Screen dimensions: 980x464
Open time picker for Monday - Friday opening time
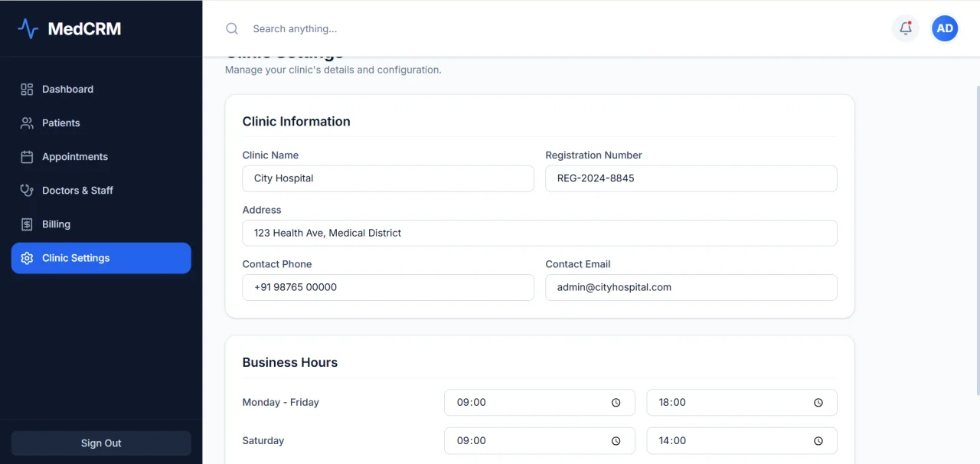click(616, 403)
